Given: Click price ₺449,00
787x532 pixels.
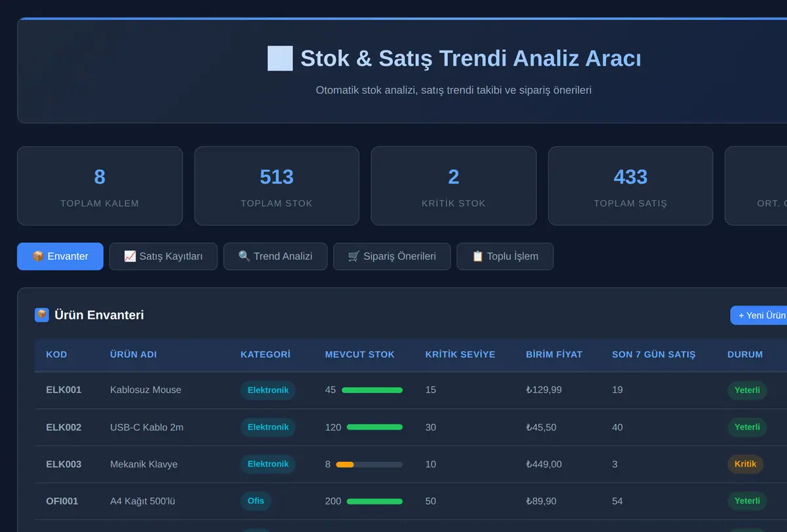Looking at the screenshot, I should [544, 464].
